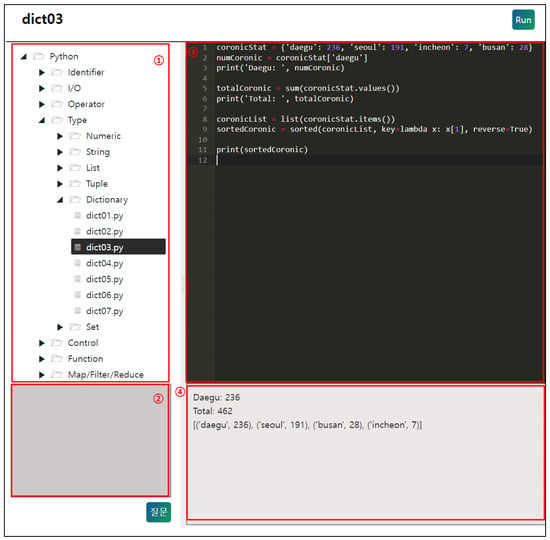Select the Numeric folder label

pyautogui.click(x=103, y=136)
